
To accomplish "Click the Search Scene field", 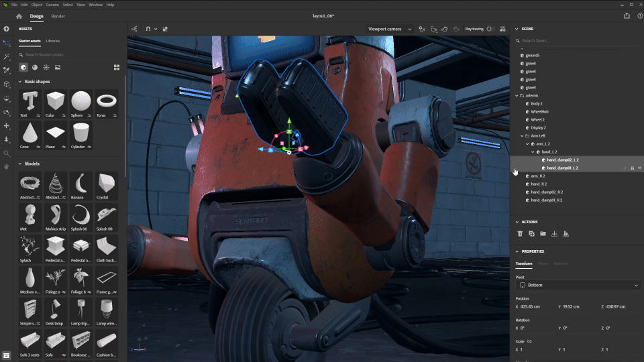I will [577, 41].
